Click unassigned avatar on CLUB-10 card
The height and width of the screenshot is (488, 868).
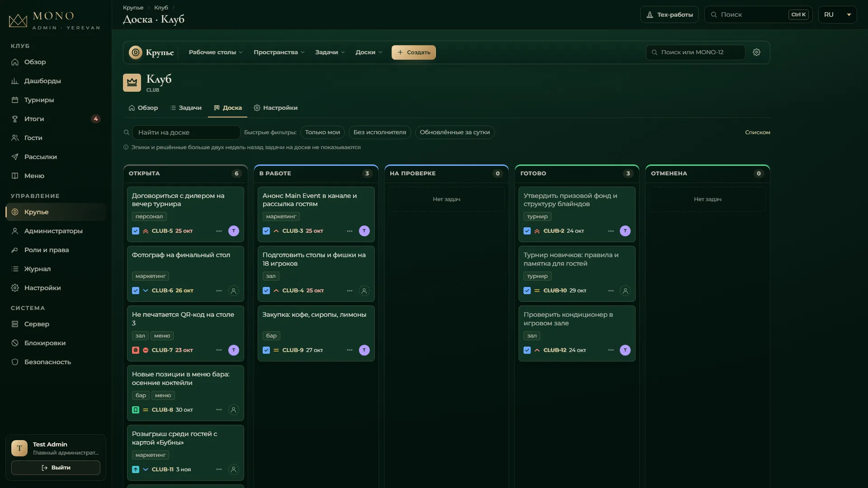(625, 291)
